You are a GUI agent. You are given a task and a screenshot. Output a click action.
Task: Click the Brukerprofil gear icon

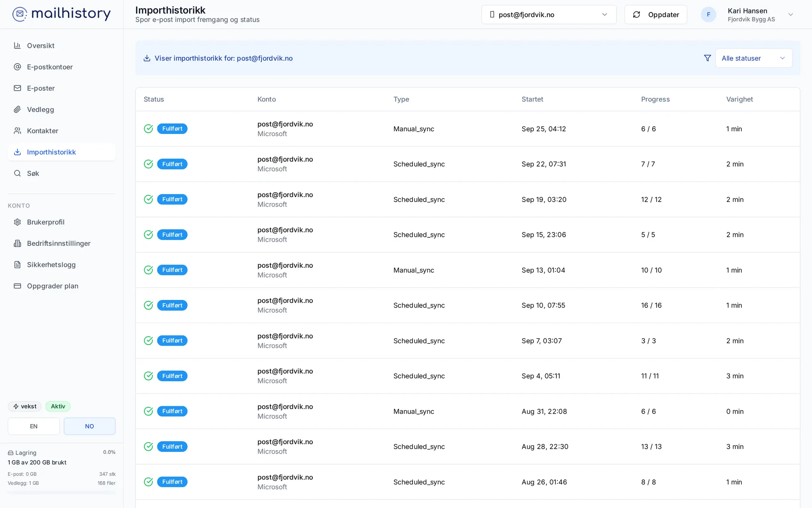point(17,222)
